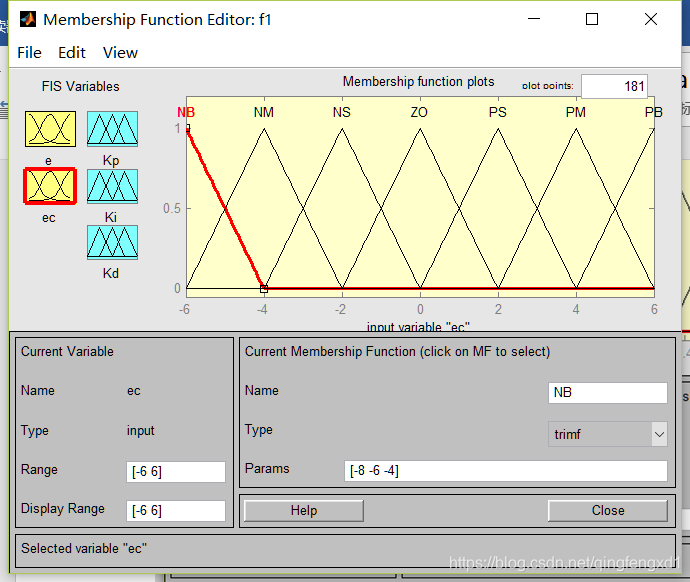Click the NB curve peak handle at -6
The width and height of the screenshot is (690, 582).
(x=187, y=128)
